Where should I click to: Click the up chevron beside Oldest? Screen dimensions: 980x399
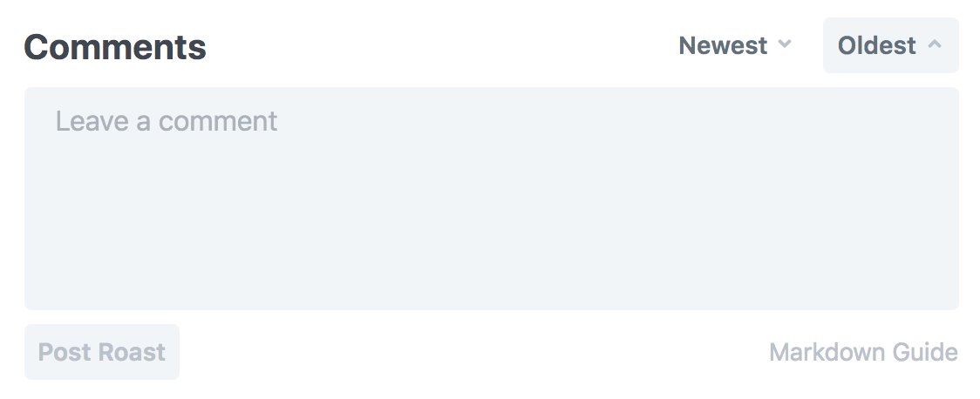click(935, 44)
